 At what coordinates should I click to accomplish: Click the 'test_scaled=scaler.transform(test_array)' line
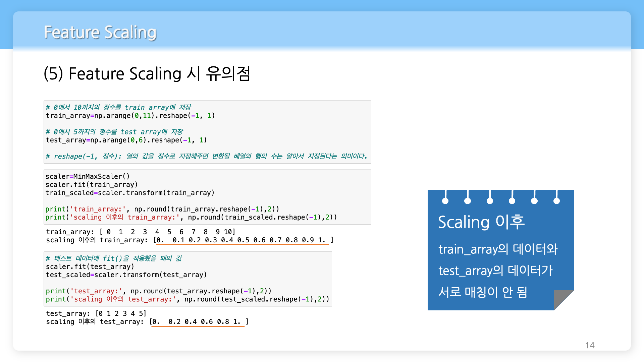pyautogui.click(x=126, y=275)
